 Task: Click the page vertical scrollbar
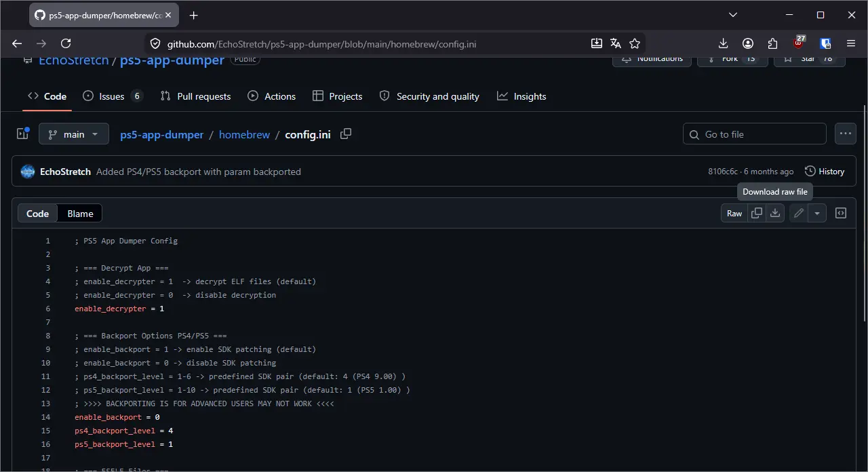(864, 214)
